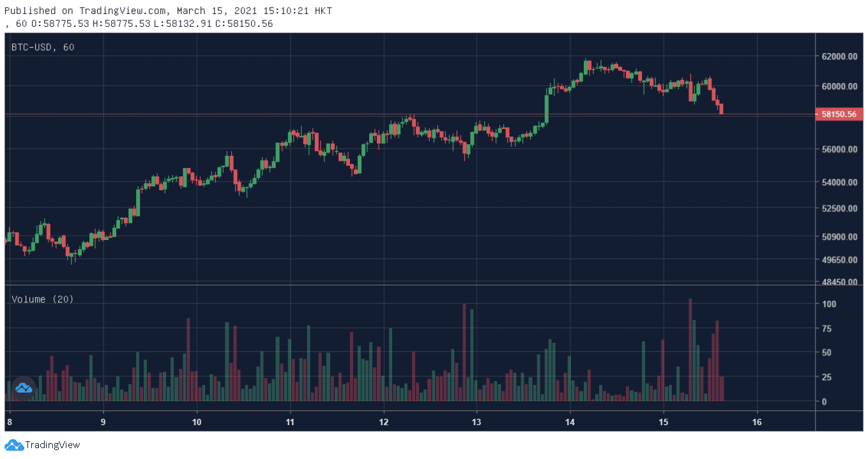The height and width of the screenshot is (459, 868).
Task: Click the 60000.00 price axis label
Action: pos(839,86)
